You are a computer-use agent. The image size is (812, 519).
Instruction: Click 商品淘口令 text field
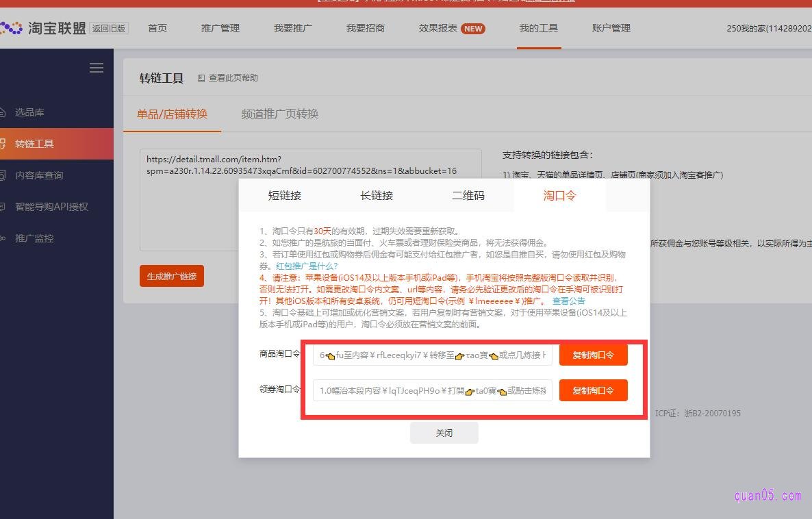[x=433, y=355]
